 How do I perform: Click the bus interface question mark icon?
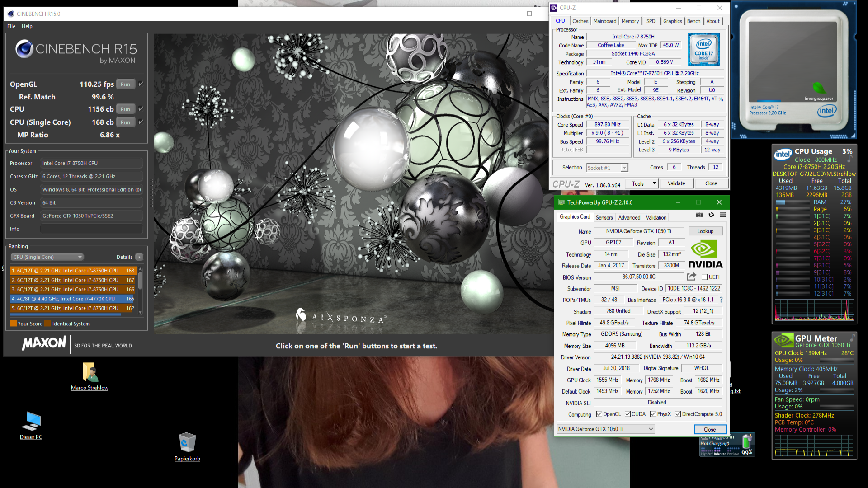(x=721, y=300)
